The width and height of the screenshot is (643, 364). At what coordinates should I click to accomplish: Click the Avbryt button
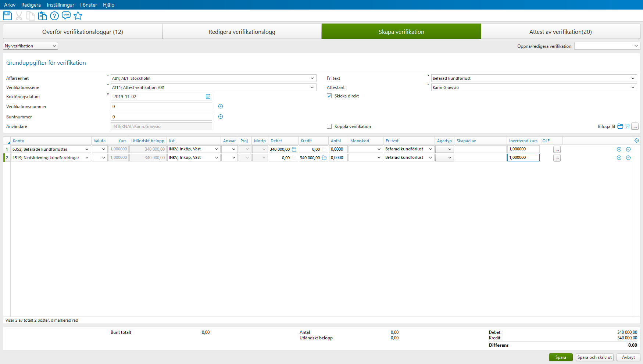(x=628, y=357)
